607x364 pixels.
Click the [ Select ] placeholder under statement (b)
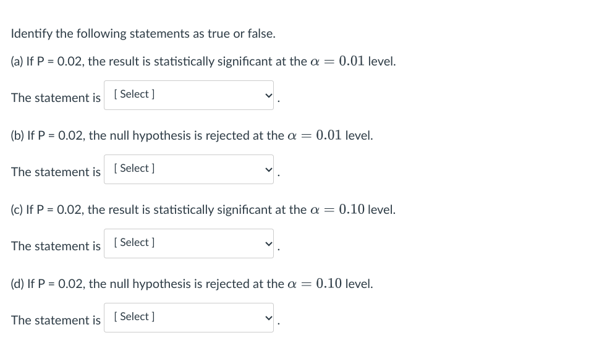pos(134,168)
